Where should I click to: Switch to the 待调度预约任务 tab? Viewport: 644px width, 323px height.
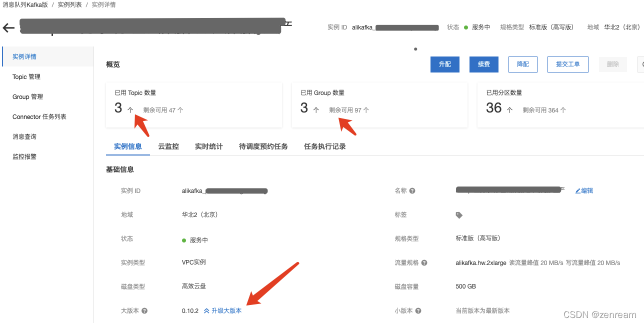tap(263, 146)
